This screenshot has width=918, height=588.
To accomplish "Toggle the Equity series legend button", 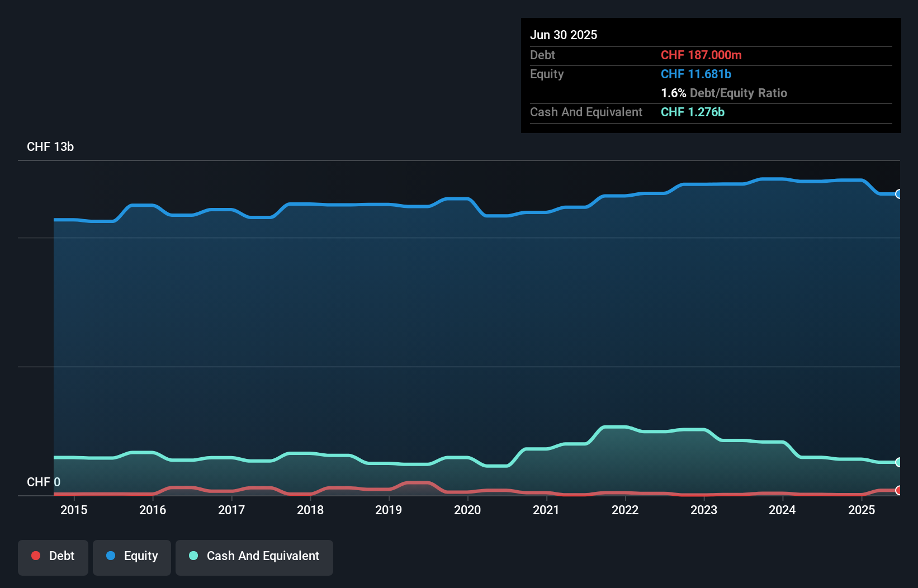I will point(132,556).
